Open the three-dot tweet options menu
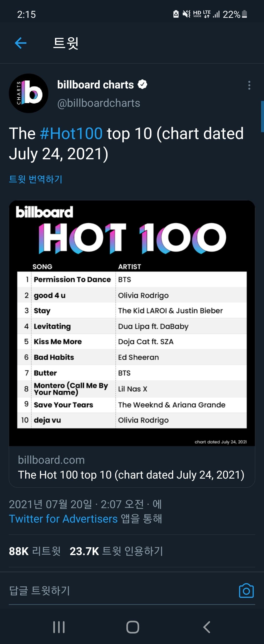264x644 pixels. tap(249, 85)
